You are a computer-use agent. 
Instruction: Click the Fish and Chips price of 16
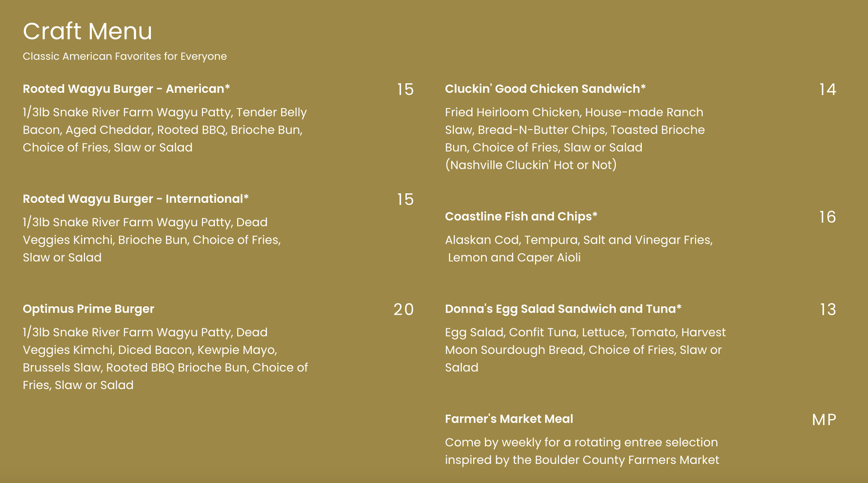(x=827, y=217)
